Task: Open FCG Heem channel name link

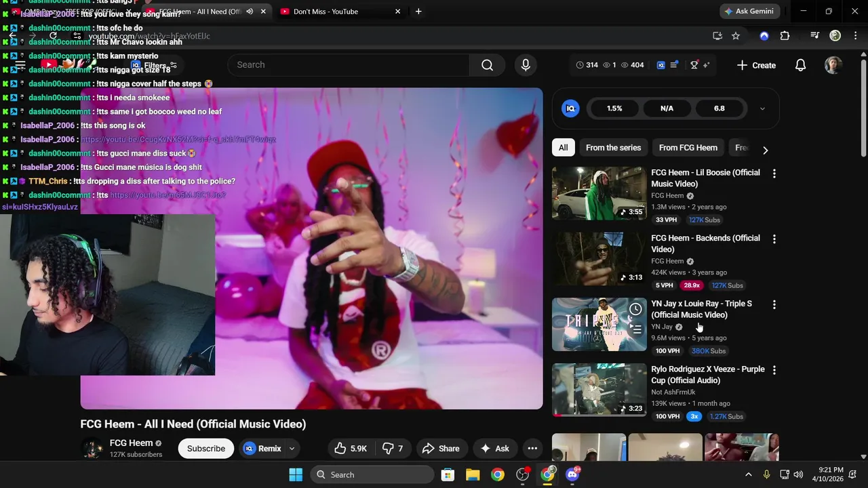Action: 132,443
